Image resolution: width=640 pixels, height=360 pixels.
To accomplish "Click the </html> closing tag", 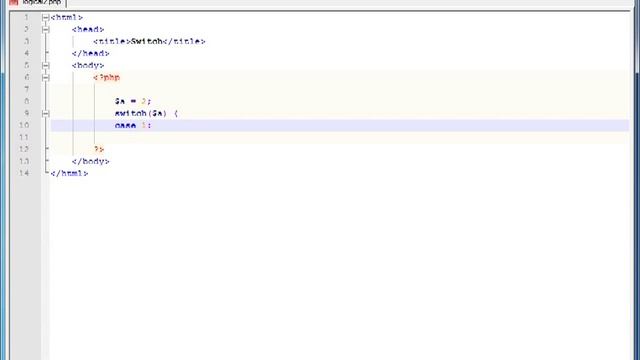I will click(x=69, y=173).
